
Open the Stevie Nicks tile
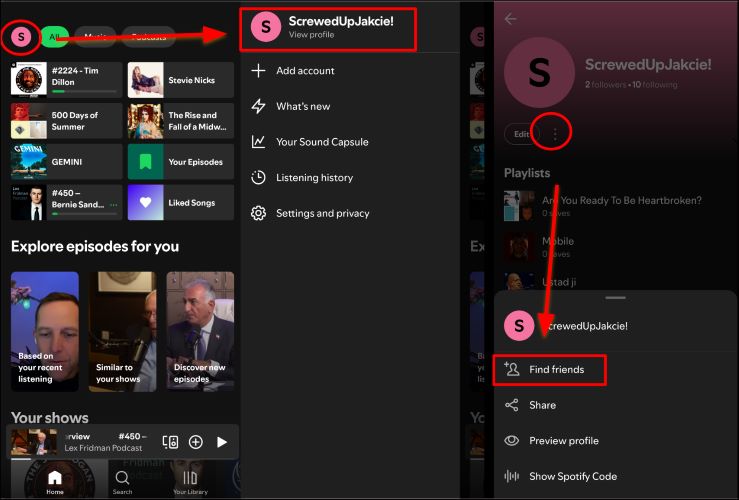pos(181,80)
